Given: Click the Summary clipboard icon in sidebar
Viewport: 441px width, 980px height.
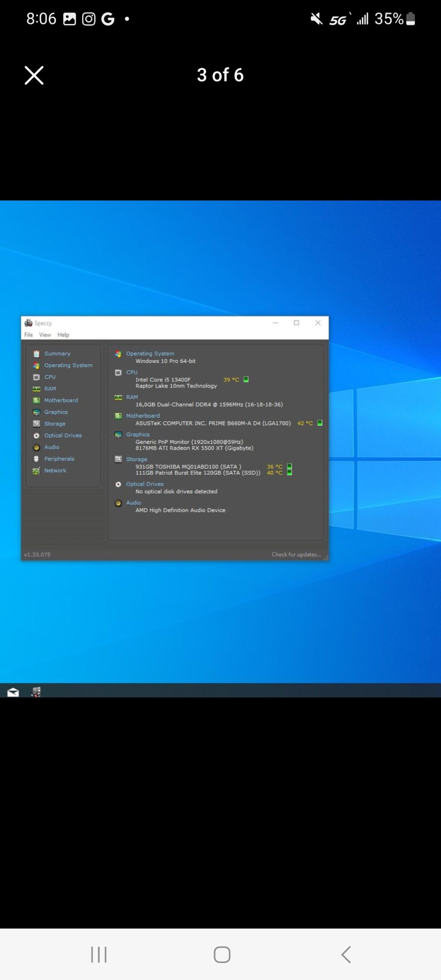Looking at the screenshot, I should [x=36, y=354].
